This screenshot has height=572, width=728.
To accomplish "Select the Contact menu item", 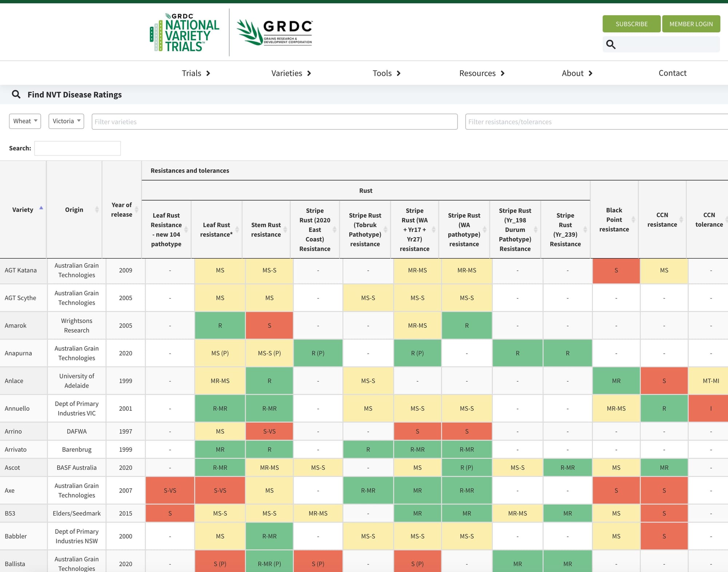I will click(x=672, y=73).
